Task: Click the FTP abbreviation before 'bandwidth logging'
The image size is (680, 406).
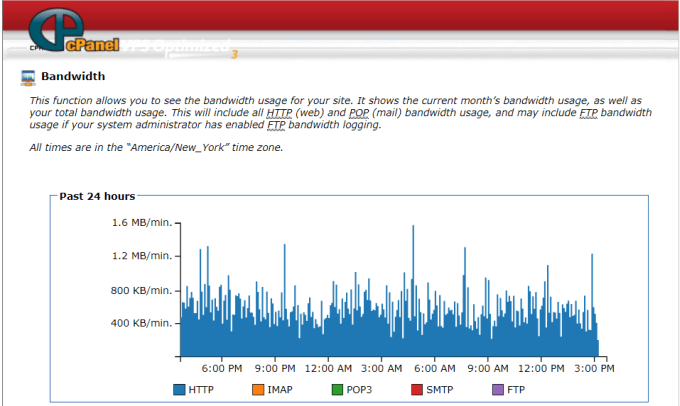Action: coord(276,125)
